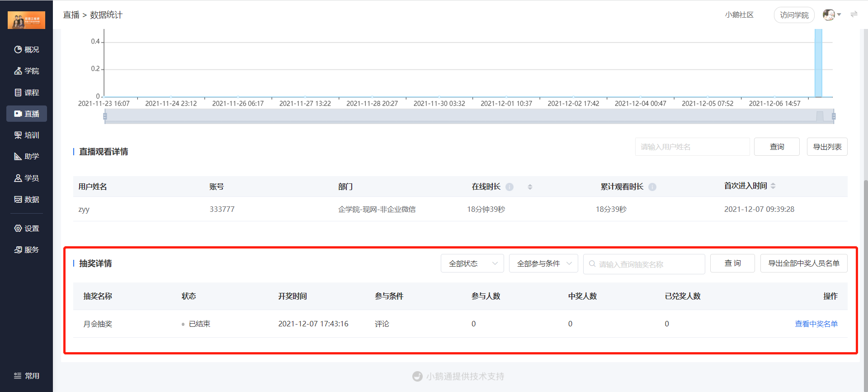868x392 pixels.
Task: Sort table by 首次进入时间 column arrows
Action: (x=773, y=186)
